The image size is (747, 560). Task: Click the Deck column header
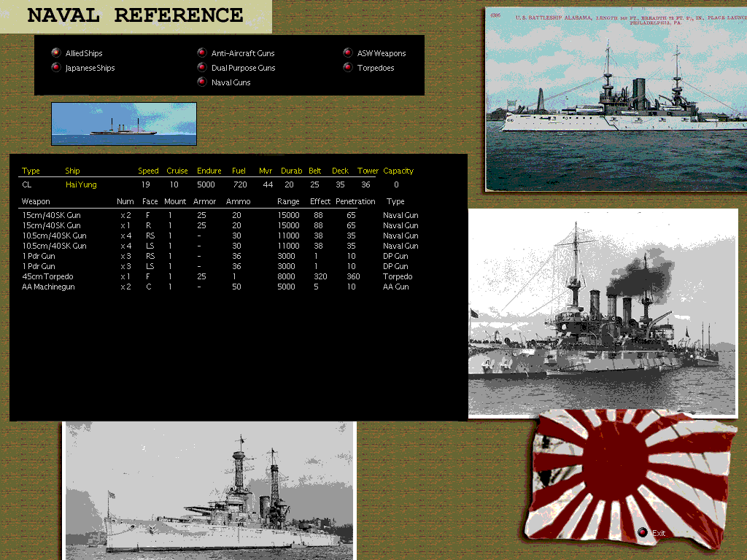(x=340, y=171)
